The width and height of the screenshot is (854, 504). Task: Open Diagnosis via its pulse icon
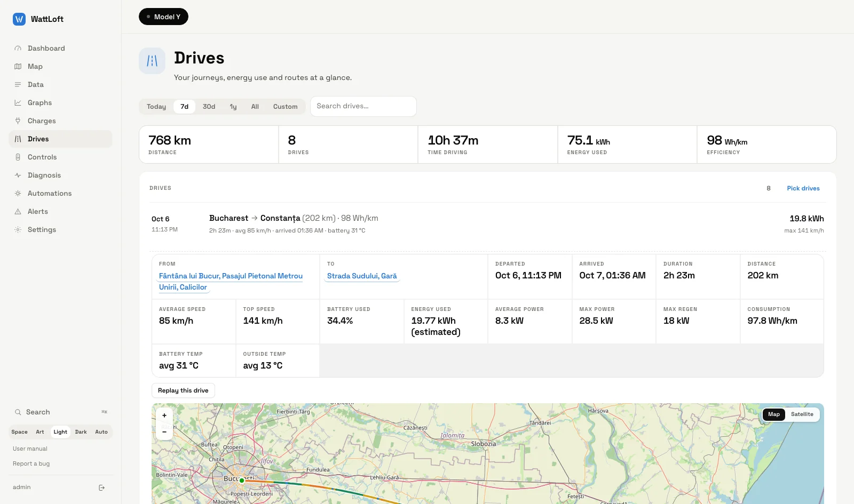click(18, 175)
